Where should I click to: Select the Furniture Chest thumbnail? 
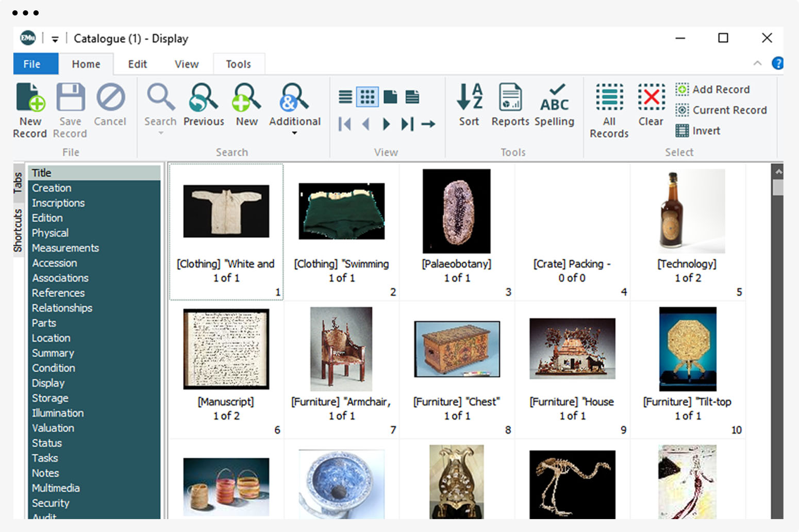(457, 349)
